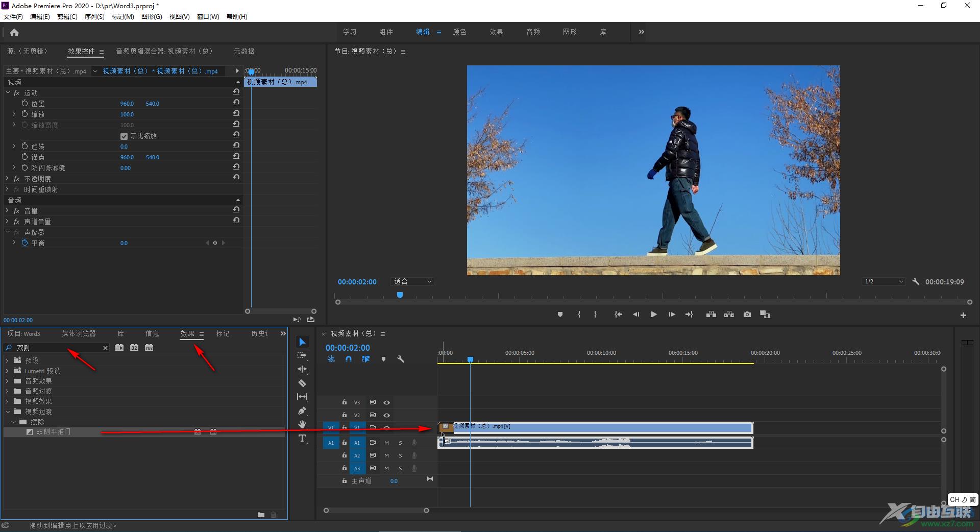Open button editor plus icon
Viewport: 980px width, 532px height.
click(963, 316)
